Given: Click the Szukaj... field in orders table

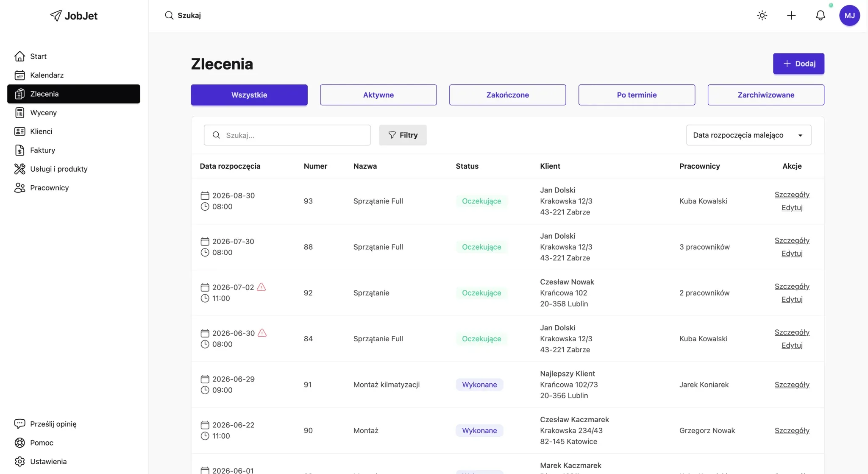Looking at the screenshot, I should click(x=287, y=135).
